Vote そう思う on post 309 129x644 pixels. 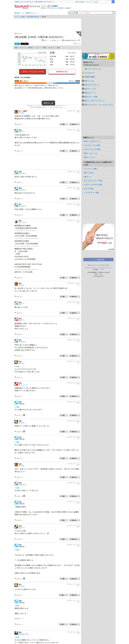tap(64, 182)
